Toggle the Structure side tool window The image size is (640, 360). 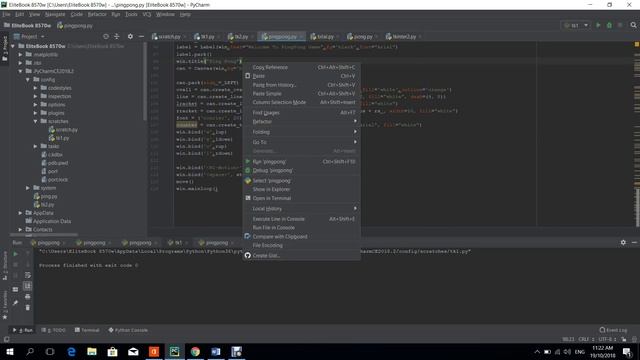point(4,265)
